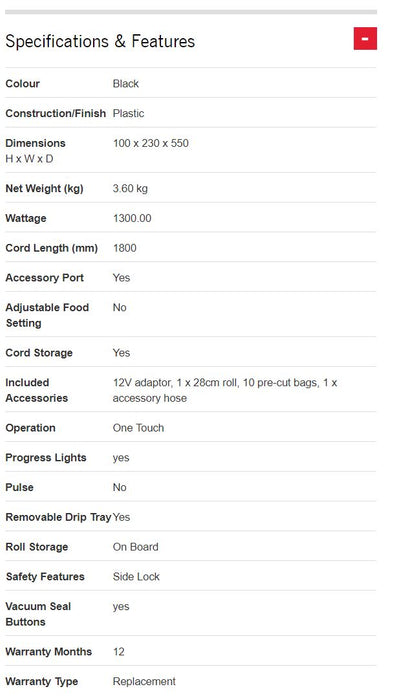Screen dimensions: 397x700
Task: Select the Side Lock safety value
Action: pyautogui.click(x=136, y=577)
